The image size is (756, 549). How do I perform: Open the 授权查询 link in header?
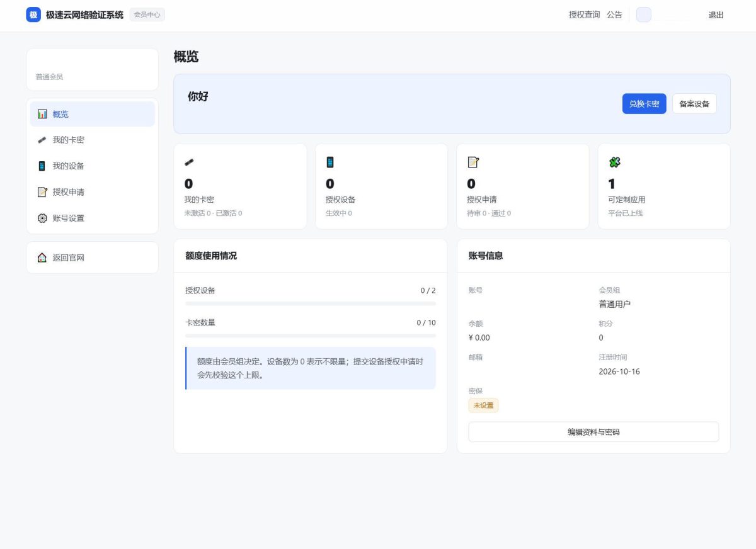click(585, 15)
